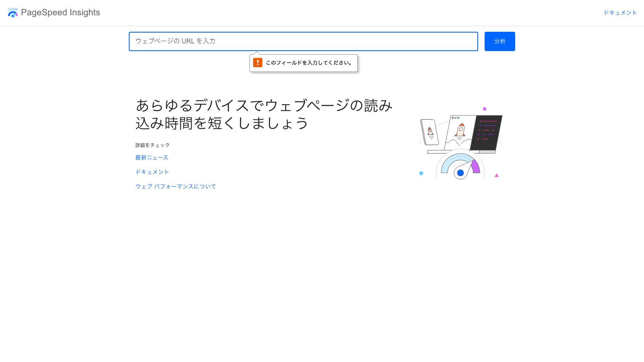
Task: Open the 最新ニュース link
Action: [152, 158]
